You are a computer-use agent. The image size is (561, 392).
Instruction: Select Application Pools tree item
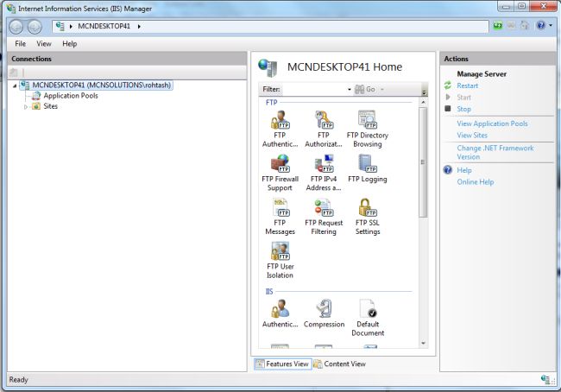[71, 96]
